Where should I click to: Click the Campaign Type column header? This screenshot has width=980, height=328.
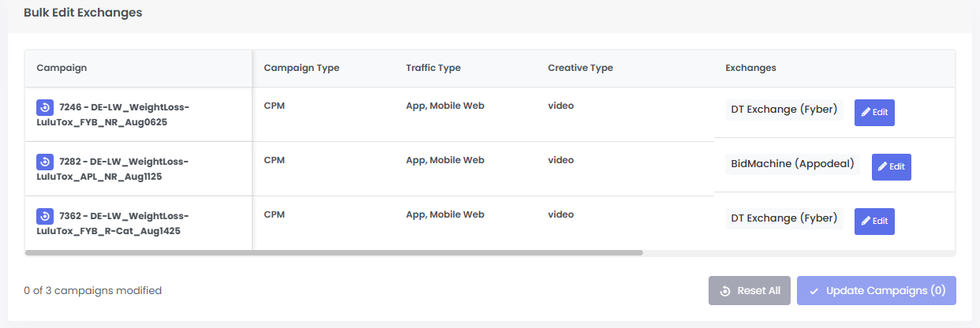click(x=301, y=68)
